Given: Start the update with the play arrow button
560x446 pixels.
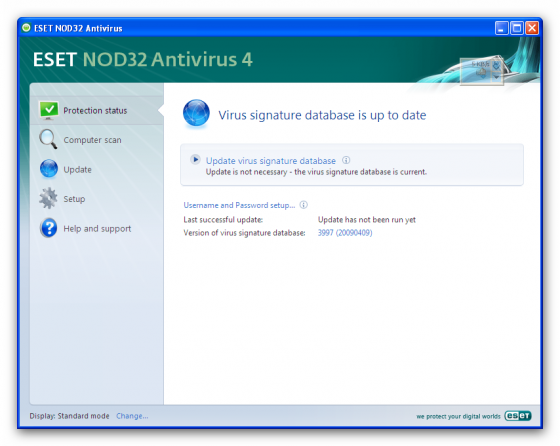Looking at the screenshot, I should (195, 159).
